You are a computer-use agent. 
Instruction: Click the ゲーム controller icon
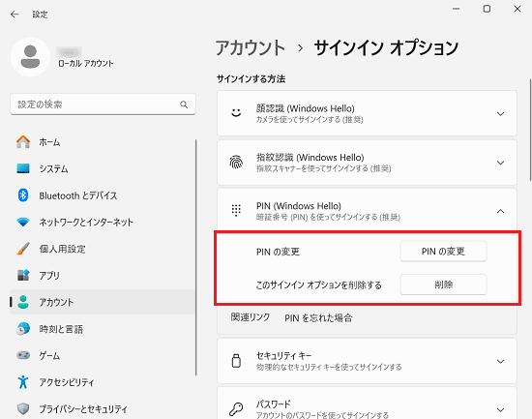click(x=23, y=355)
